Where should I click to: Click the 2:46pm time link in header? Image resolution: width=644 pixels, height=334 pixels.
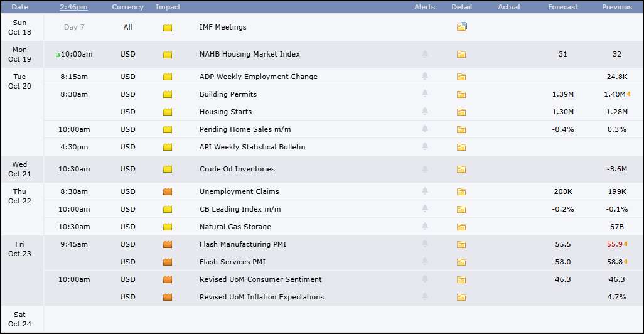point(73,7)
